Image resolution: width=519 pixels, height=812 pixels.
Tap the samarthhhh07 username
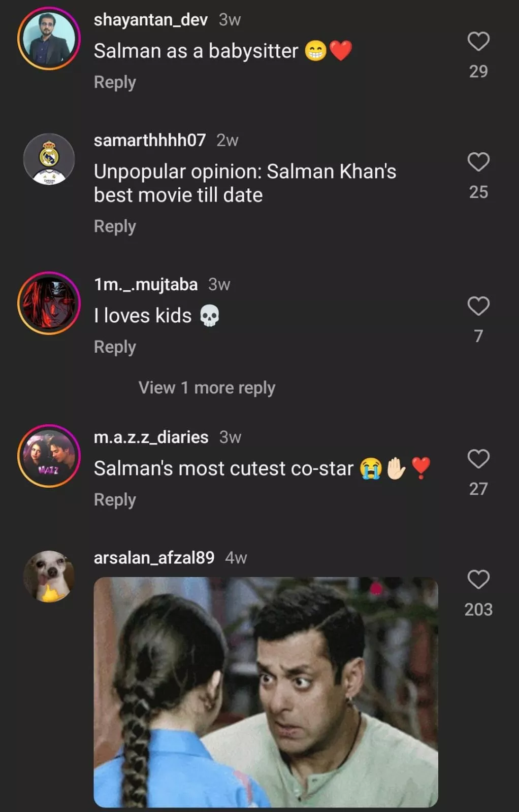point(150,140)
